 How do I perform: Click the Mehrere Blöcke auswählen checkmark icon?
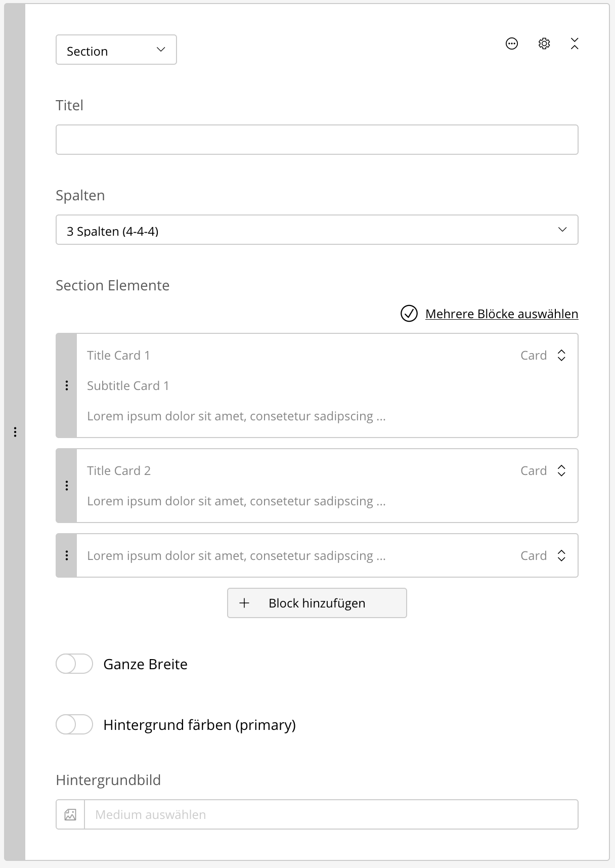tap(409, 314)
